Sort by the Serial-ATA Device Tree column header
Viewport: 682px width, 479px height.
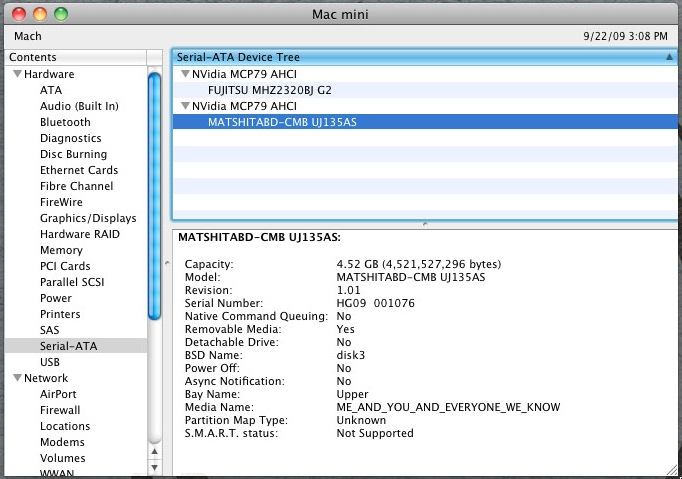click(425, 57)
